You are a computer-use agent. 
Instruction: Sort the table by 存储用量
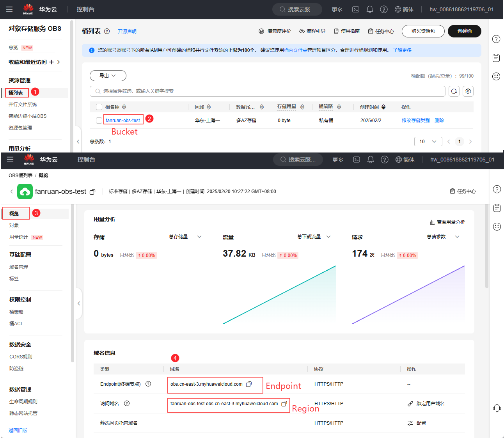[x=302, y=107]
